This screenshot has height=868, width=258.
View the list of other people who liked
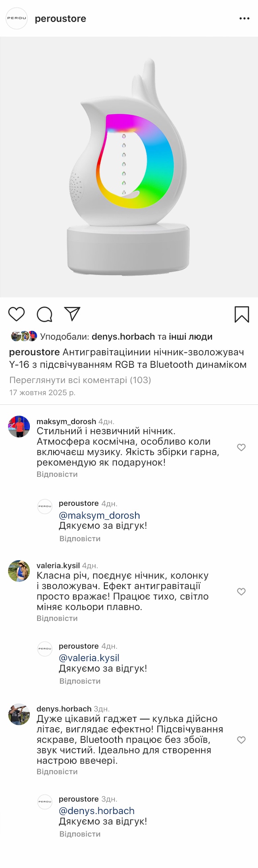point(190,336)
